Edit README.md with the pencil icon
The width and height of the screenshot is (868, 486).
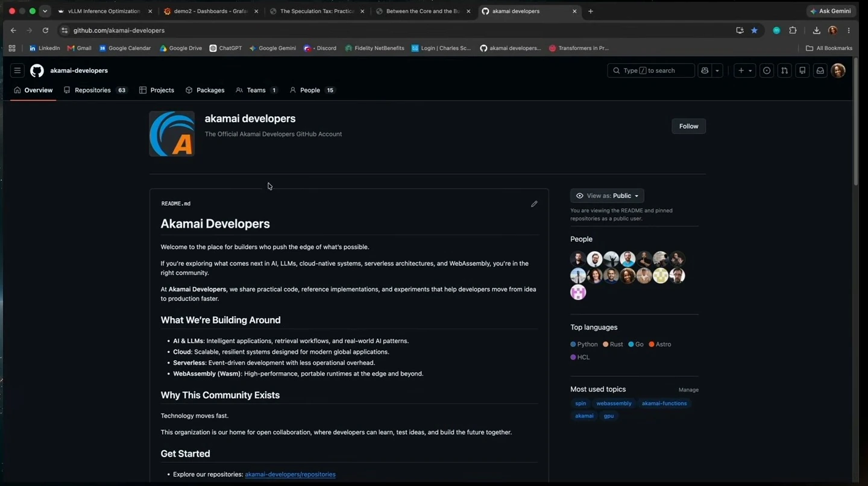click(534, 204)
